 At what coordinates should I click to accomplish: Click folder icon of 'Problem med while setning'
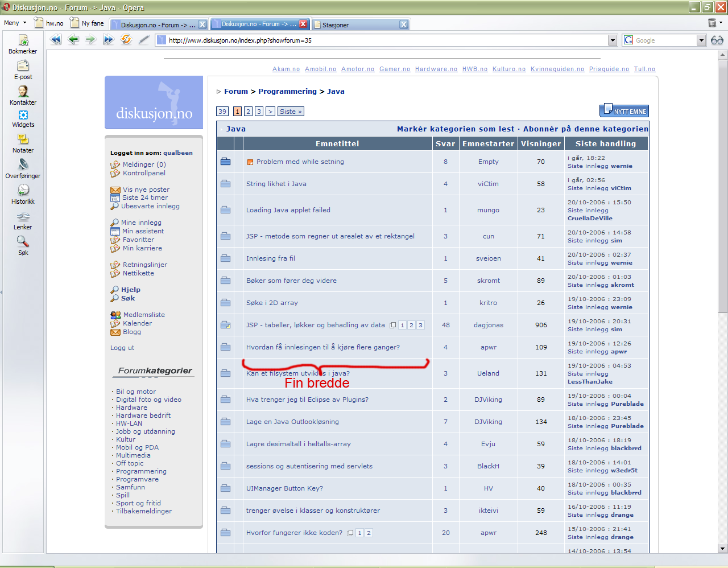coord(226,162)
